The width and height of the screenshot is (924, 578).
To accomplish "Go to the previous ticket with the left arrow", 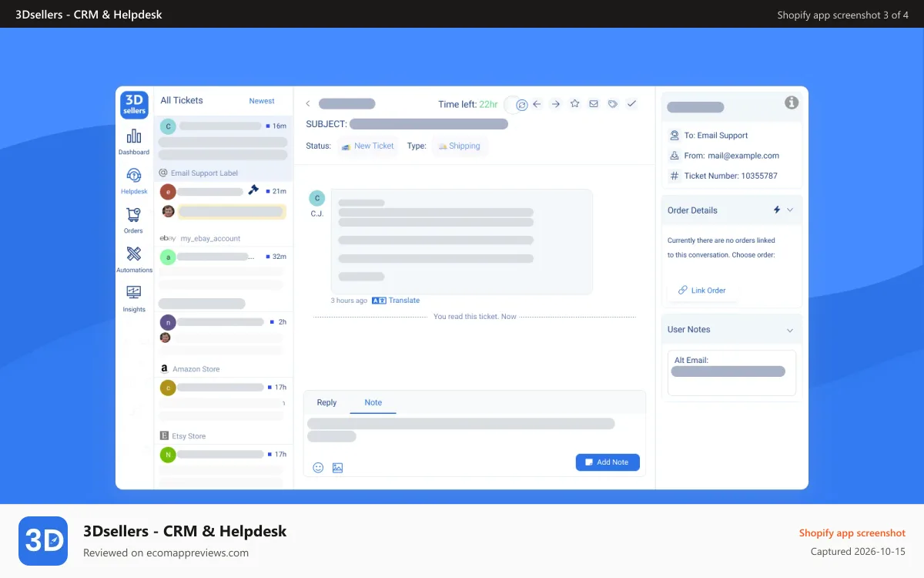I will pos(537,104).
